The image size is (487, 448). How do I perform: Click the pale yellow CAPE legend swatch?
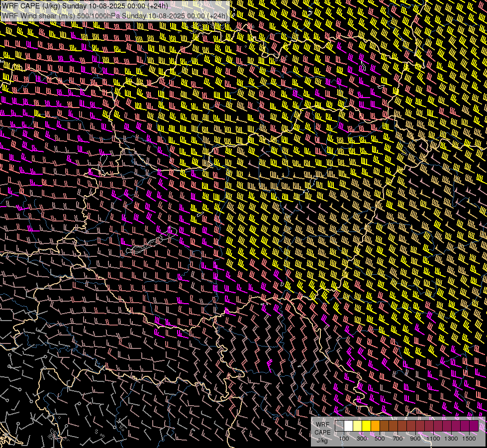[358, 426]
